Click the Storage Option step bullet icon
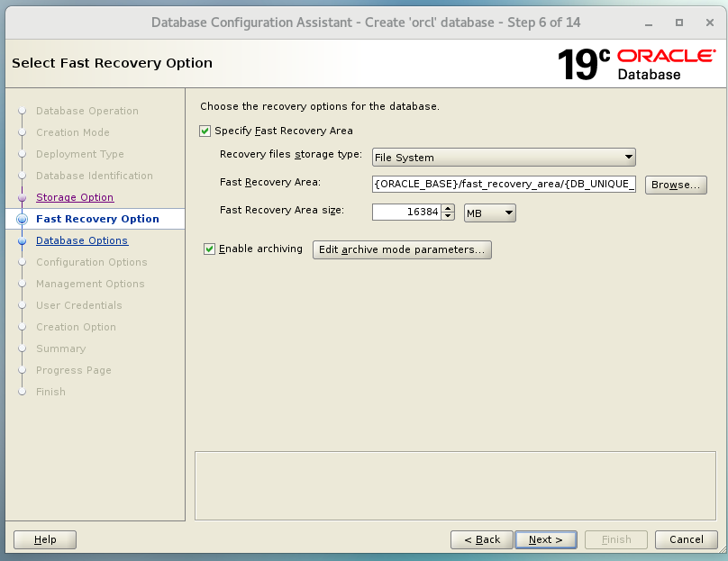 click(22, 197)
